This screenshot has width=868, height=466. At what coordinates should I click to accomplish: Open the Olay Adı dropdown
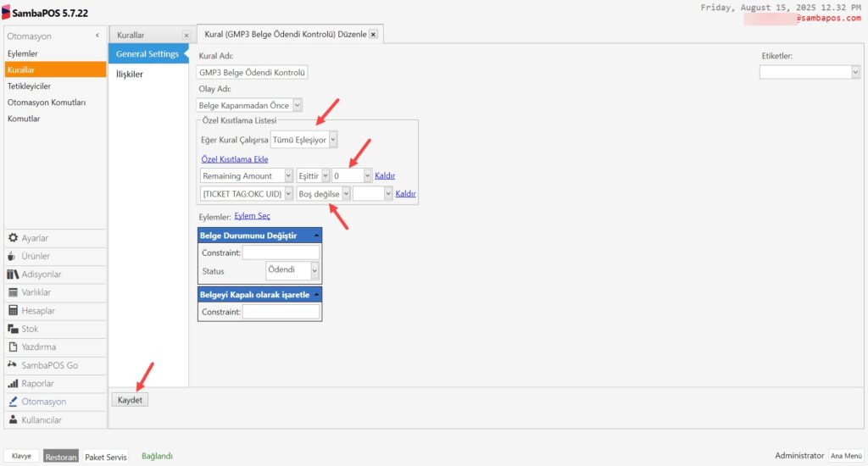(298, 105)
